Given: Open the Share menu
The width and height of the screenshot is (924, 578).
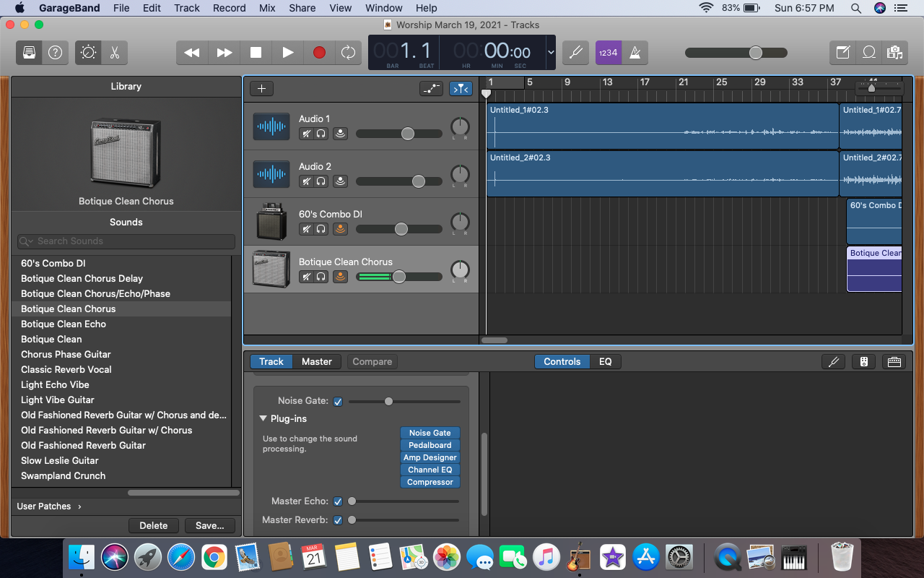Looking at the screenshot, I should (x=302, y=8).
